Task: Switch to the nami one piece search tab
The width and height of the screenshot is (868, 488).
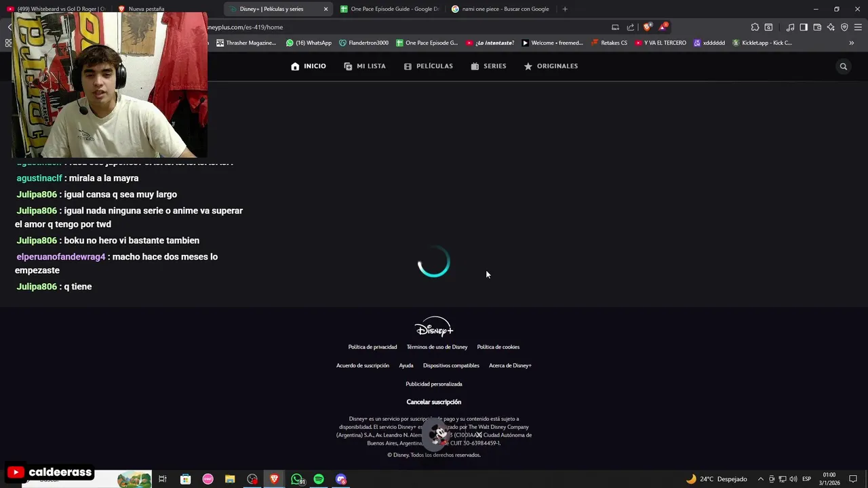Action: point(500,9)
